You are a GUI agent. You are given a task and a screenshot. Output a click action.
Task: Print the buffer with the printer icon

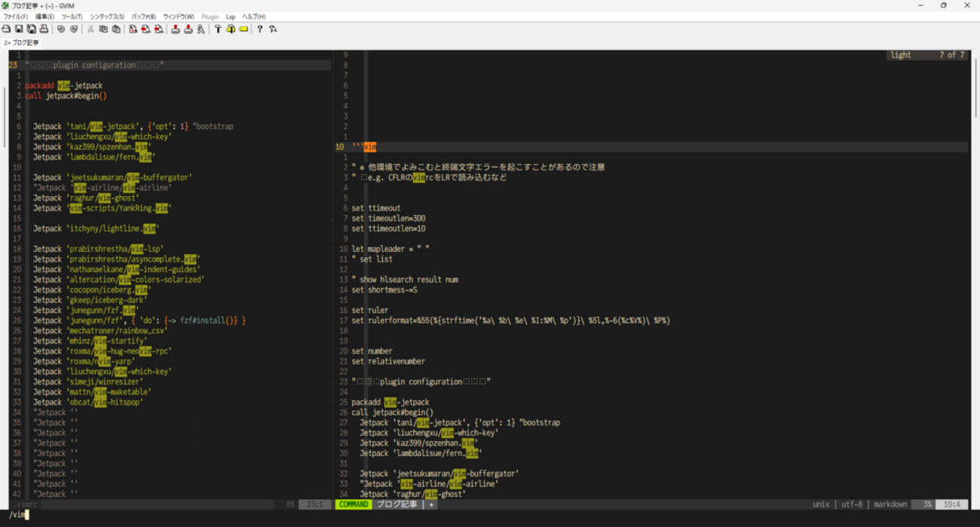pos(44,29)
